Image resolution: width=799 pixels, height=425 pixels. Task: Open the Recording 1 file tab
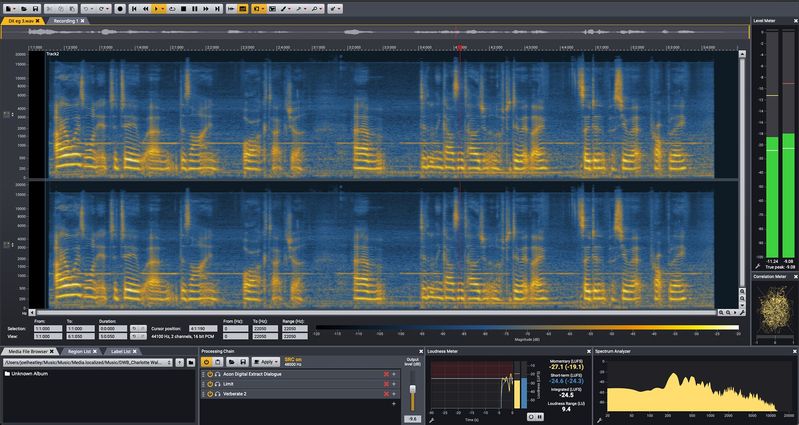click(x=62, y=20)
